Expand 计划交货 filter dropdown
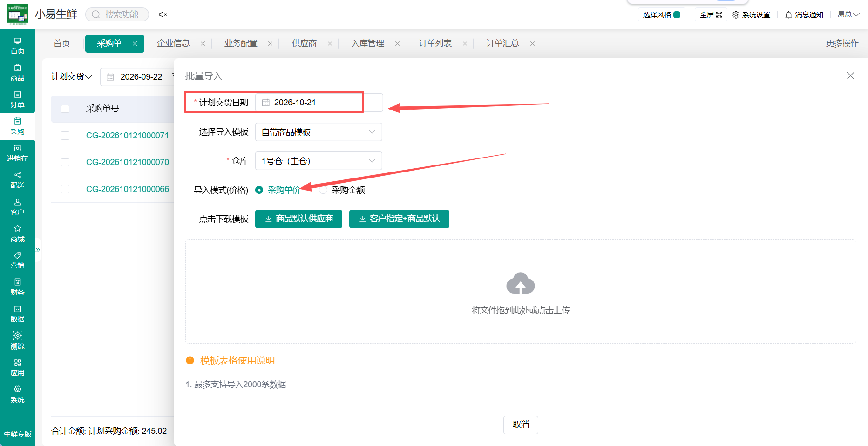Image resolution: width=868 pixels, height=446 pixels. click(x=72, y=76)
